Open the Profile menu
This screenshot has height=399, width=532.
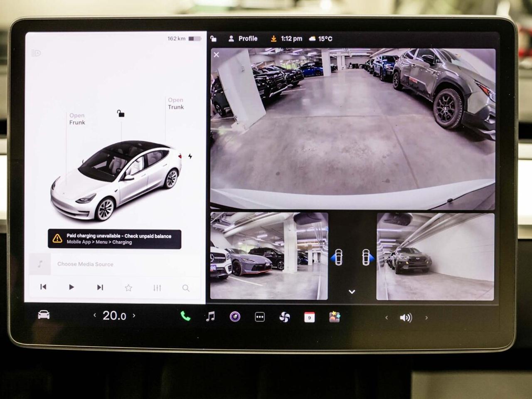pos(243,39)
